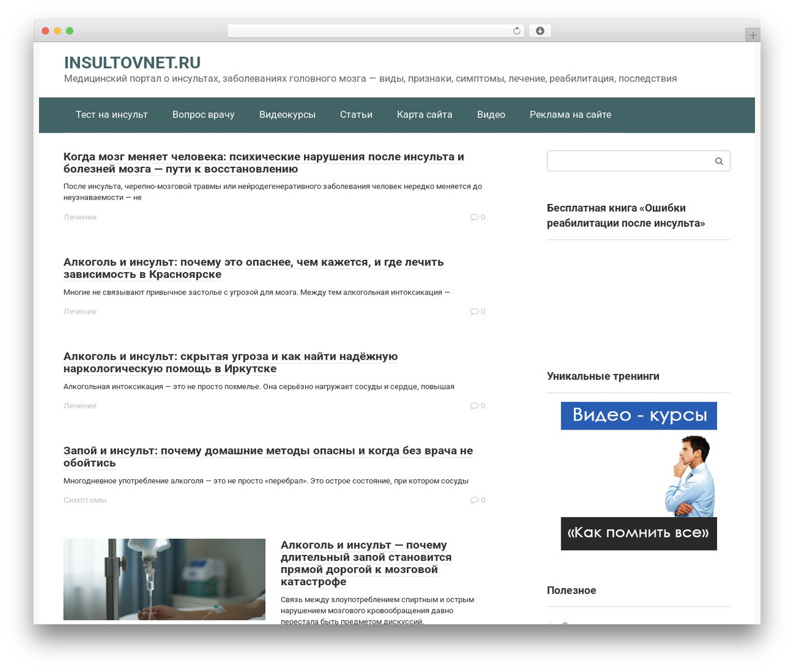Minimize the window with yellow button
Image resolution: width=794 pixels, height=672 pixels.
pos(58,31)
